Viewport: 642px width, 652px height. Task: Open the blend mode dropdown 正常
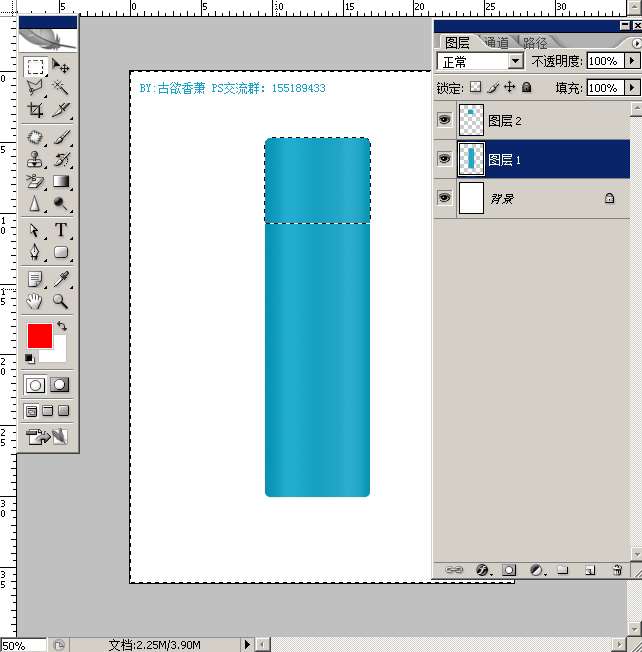click(481, 61)
